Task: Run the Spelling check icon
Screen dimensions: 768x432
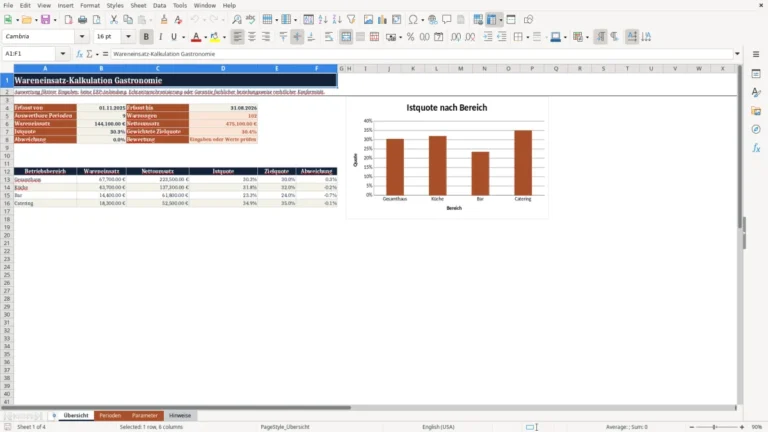Action: click(x=251, y=20)
